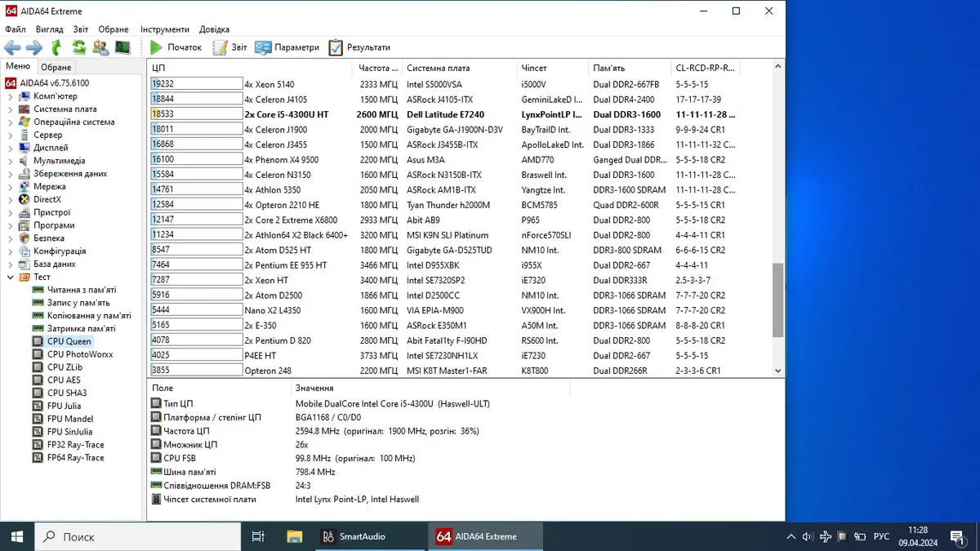Click the blue Back arrow in toolbar
Viewport: 980px width, 551px height.
[12, 47]
